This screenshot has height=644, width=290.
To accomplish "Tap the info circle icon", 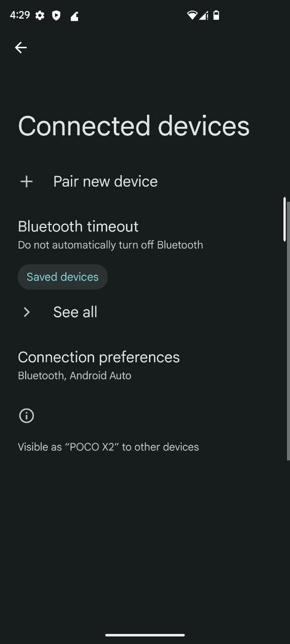I will coord(26,416).
